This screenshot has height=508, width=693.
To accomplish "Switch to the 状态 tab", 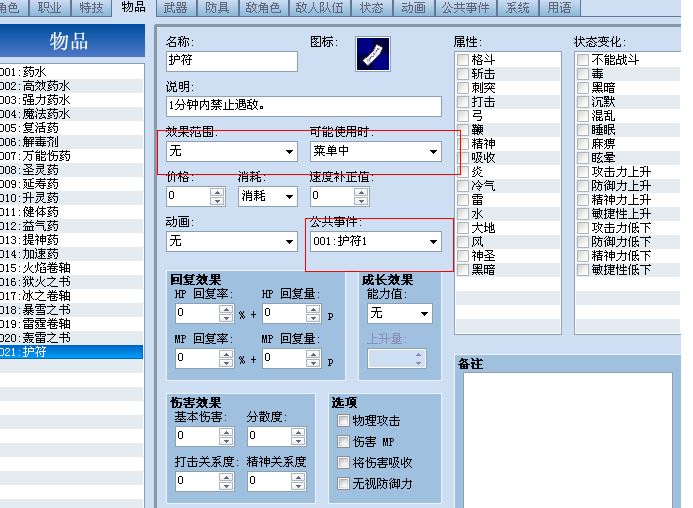I will [371, 8].
